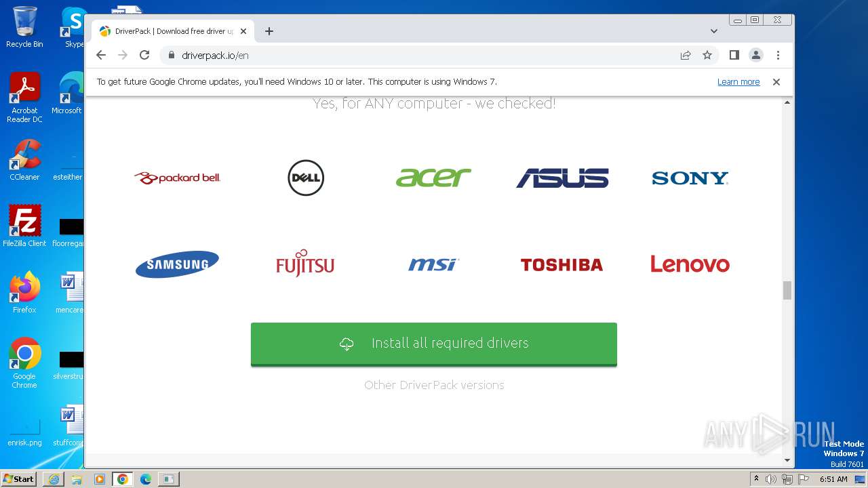This screenshot has height=488, width=868.
Task: Click the Samsung logo
Action: 177,264
